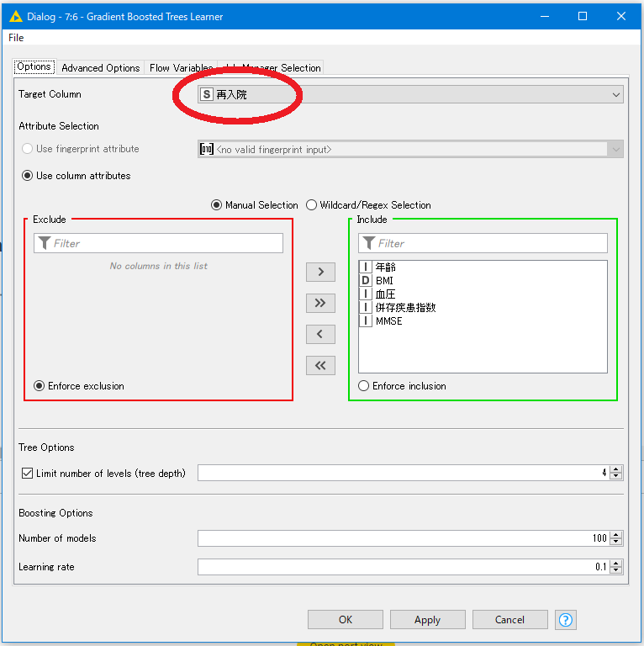Click the KNIME warning triangle title icon

[16, 16]
